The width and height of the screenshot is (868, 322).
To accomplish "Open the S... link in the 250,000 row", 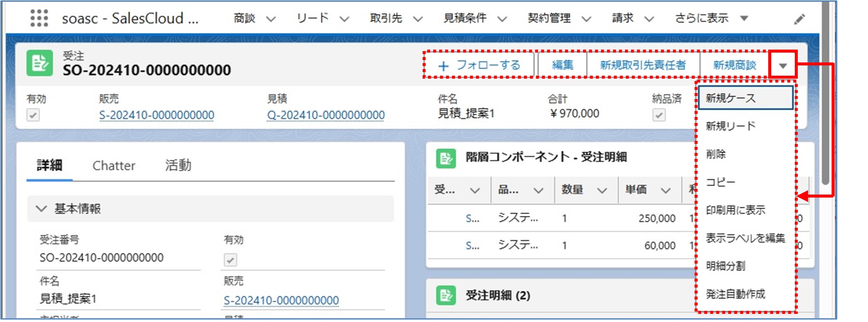I will coord(472,219).
